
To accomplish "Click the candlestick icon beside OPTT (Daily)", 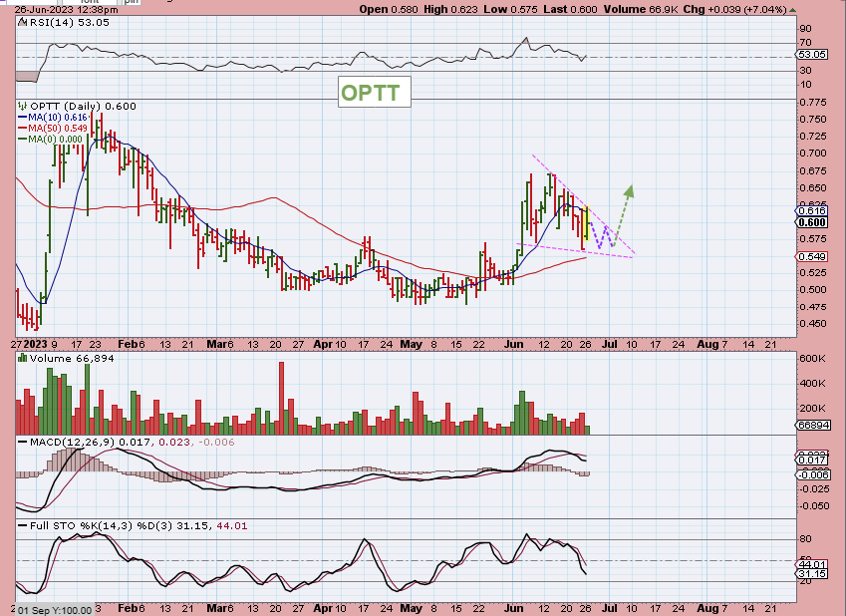I will (x=23, y=106).
